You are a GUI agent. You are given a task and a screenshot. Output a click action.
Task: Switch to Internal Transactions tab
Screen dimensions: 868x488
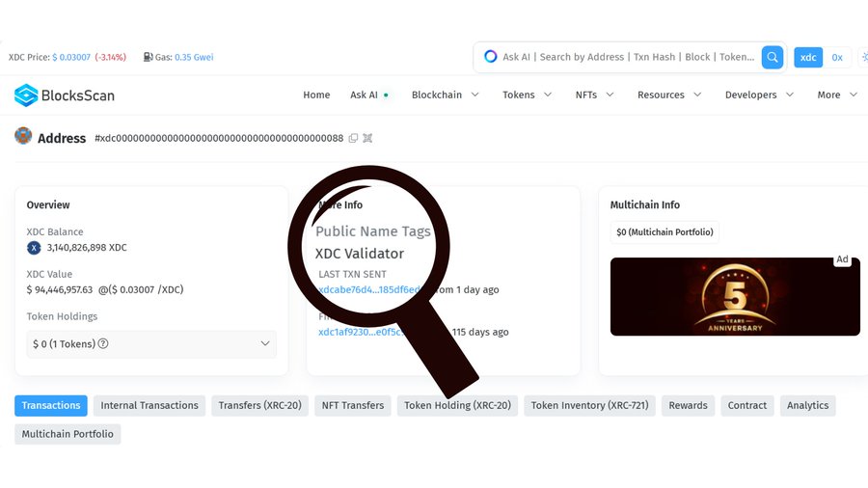click(149, 406)
